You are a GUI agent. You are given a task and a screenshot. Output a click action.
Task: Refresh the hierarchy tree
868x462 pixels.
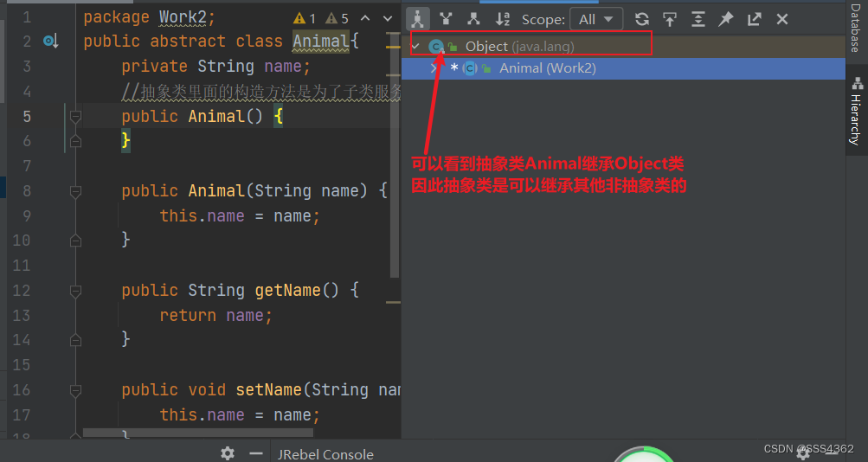[641, 19]
